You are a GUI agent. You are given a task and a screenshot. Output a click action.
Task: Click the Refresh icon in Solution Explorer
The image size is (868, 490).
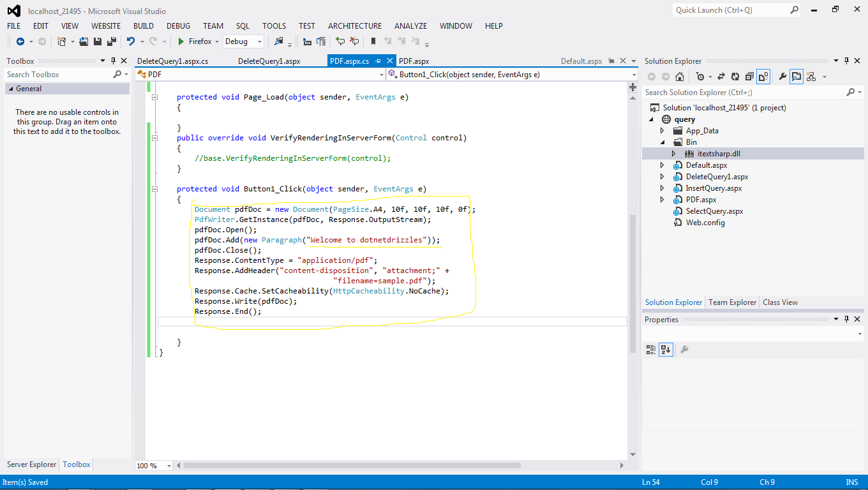tap(735, 75)
